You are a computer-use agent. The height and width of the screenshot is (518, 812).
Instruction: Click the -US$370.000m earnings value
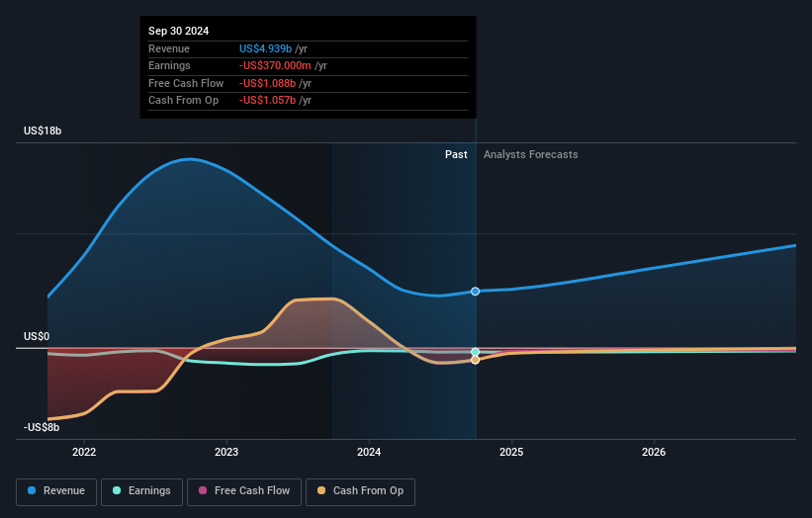275,65
